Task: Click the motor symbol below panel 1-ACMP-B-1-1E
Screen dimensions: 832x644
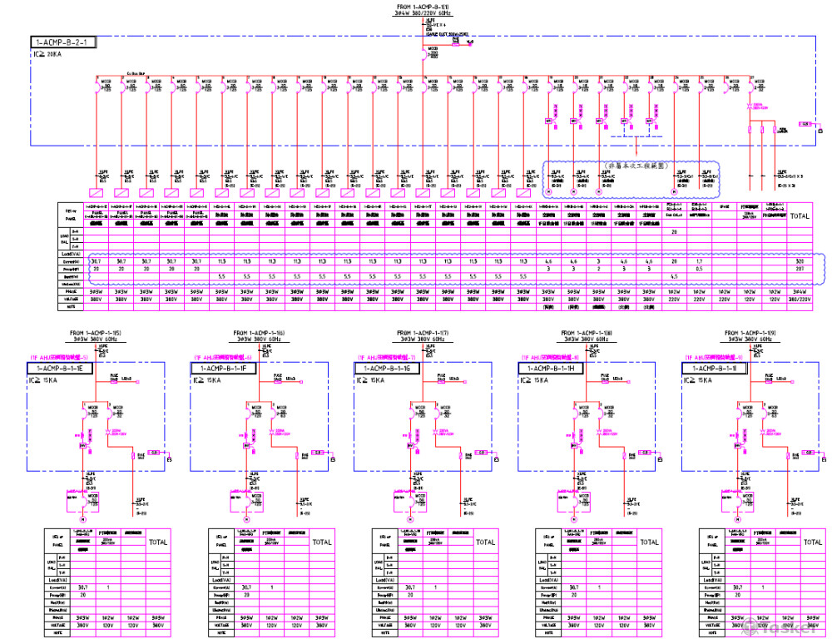Action: 83,519
